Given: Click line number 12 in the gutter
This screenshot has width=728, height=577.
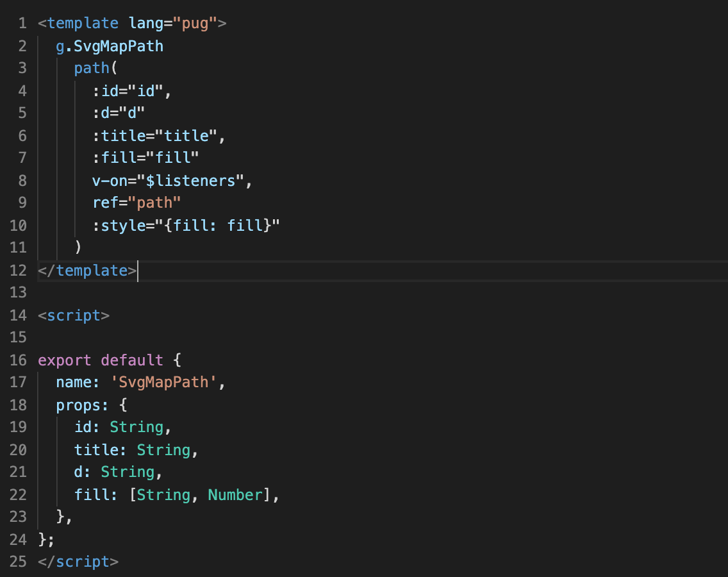Looking at the screenshot, I should pyautogui.click(x=19, y=271).
